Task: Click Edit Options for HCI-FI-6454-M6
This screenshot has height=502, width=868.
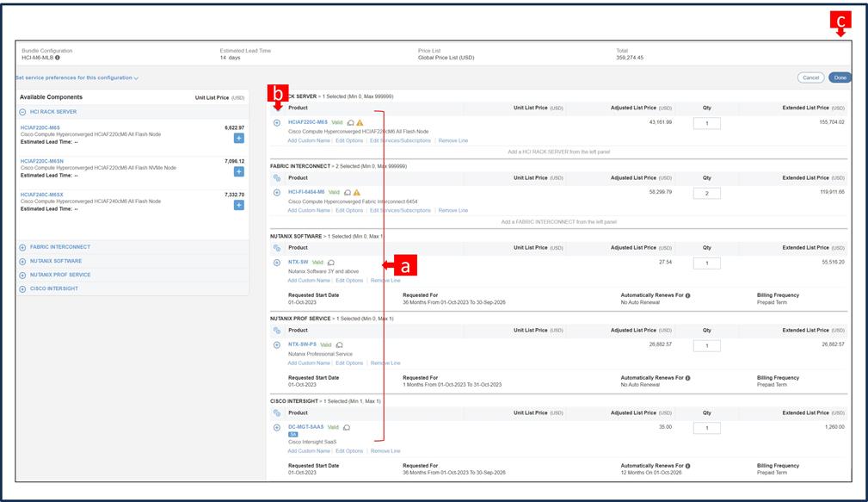Action: pos(349,211)
